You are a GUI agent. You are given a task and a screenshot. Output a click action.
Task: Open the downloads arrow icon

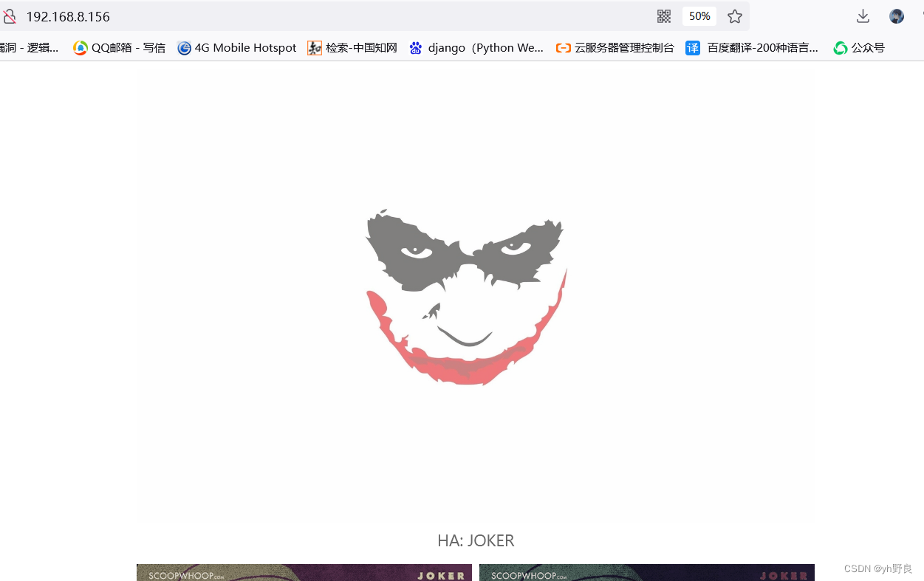click(x=863, y=16)
